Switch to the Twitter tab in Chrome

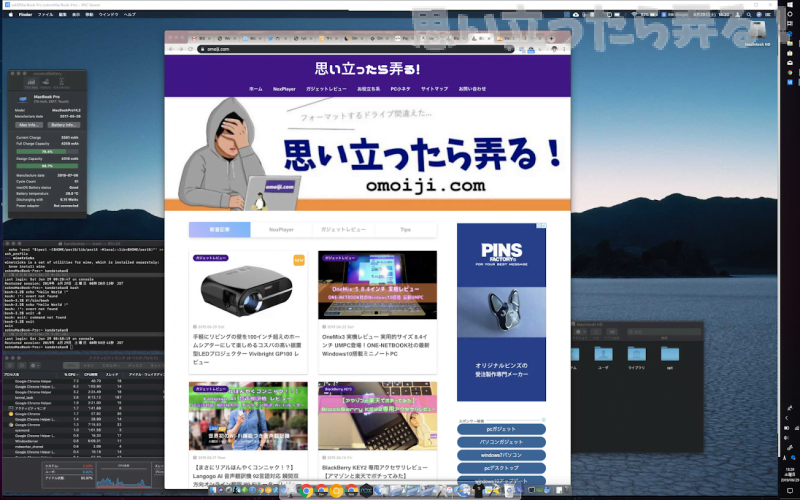coord(278,38)
